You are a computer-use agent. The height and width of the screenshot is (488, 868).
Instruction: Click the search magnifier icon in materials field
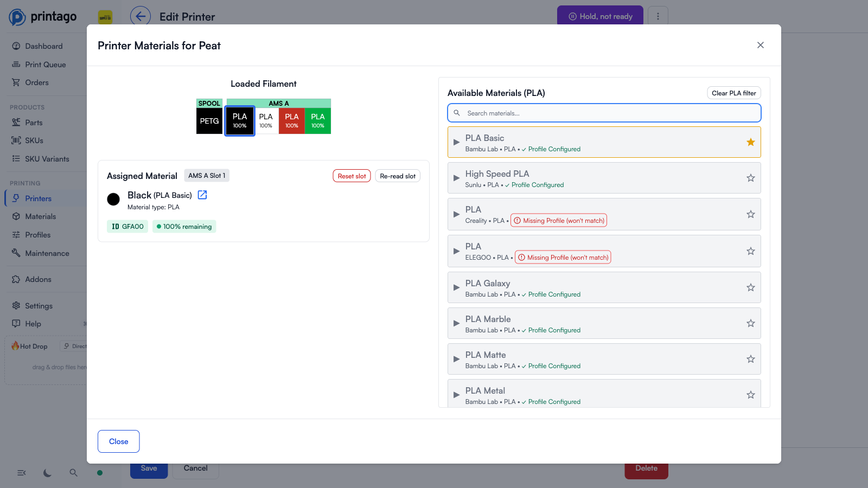coord(457,113)
